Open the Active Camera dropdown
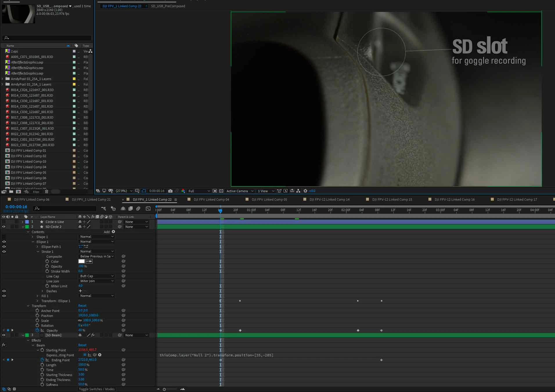This screenshot has width=555, height=392. tap(240, 191)
